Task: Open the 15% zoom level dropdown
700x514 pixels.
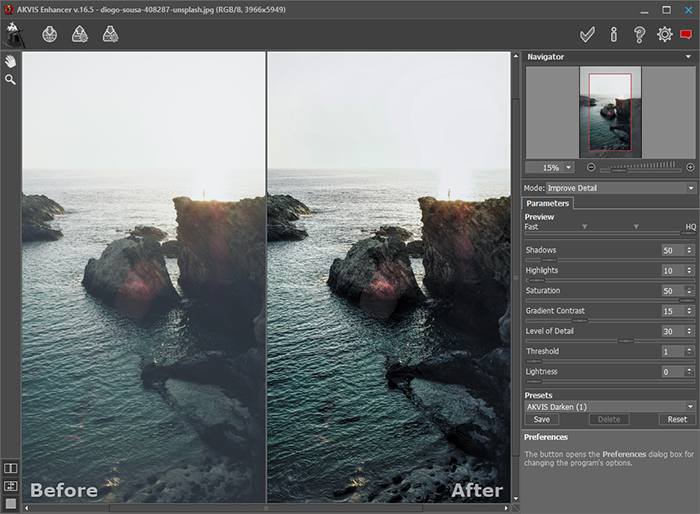Action: pyautogui.click(x=569, y=167)
